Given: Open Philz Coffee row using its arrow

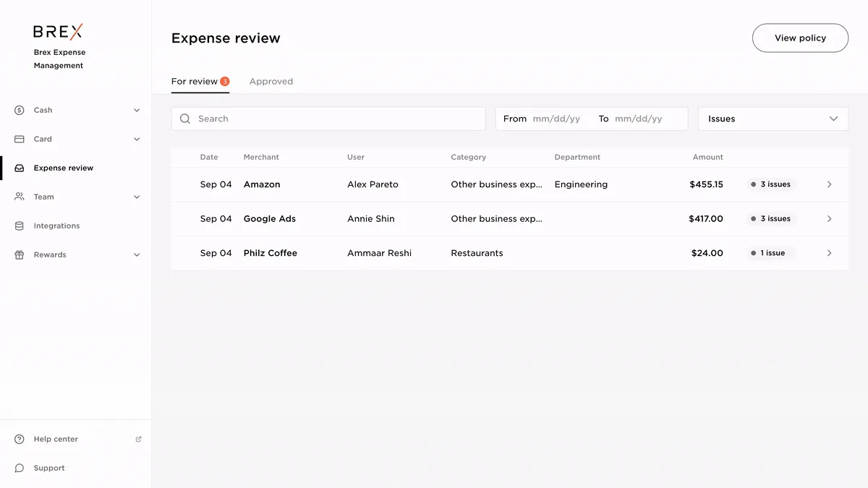Looking at the screenshot, I should [x=829, y=253].
